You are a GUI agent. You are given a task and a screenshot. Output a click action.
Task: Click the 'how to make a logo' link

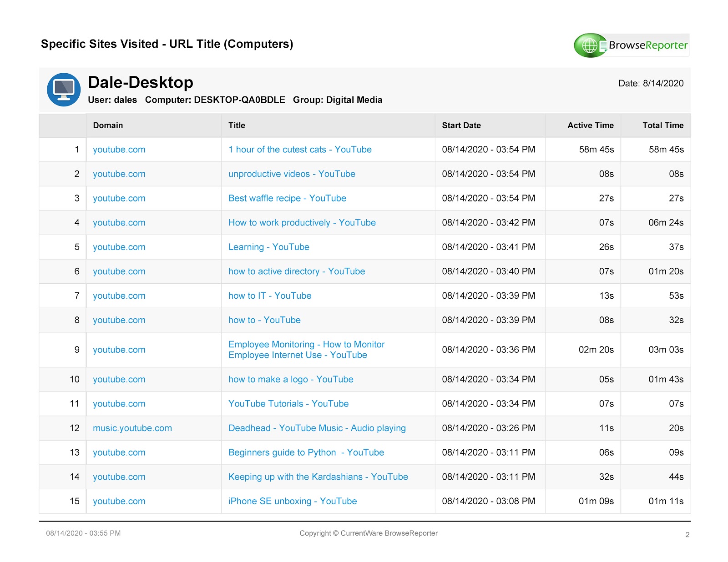point(291,380)
